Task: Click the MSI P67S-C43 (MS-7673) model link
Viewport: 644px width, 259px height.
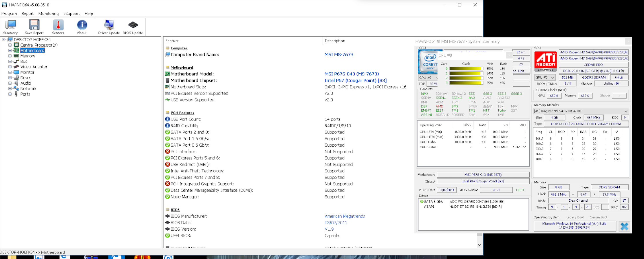Action: pos(352,74)
